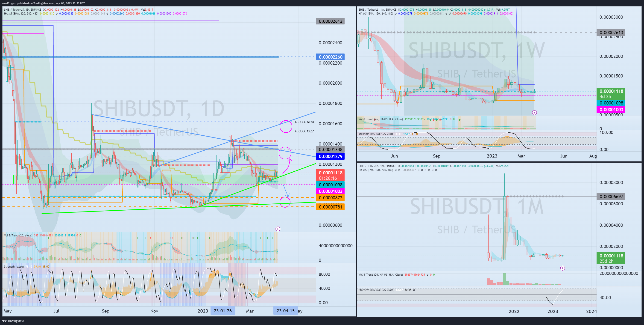
Task: Click the green 0.00001118 25d 2h monthly label
Action: [611, 258]
